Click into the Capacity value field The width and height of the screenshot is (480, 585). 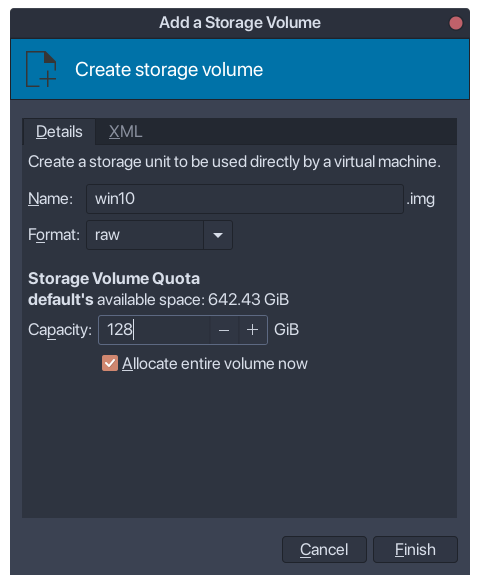click(155, 330)
